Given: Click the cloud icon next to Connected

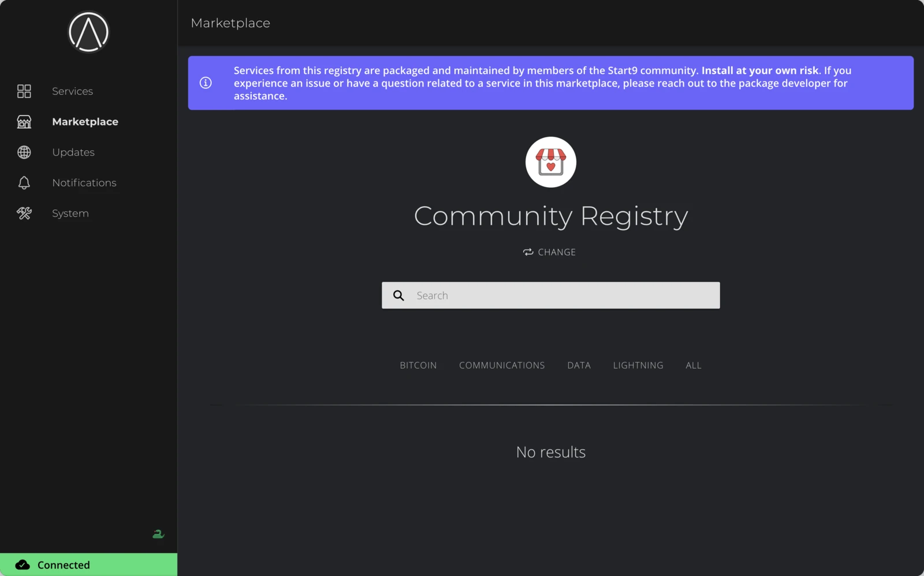Looking at the screenshot, I should (x=22, y=564).
